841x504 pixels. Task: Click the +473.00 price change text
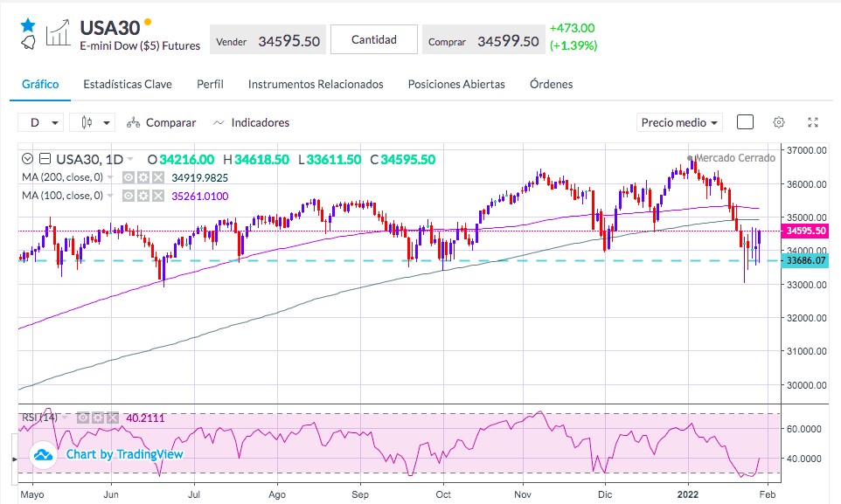pyautogui.click(x=573, y=28)
